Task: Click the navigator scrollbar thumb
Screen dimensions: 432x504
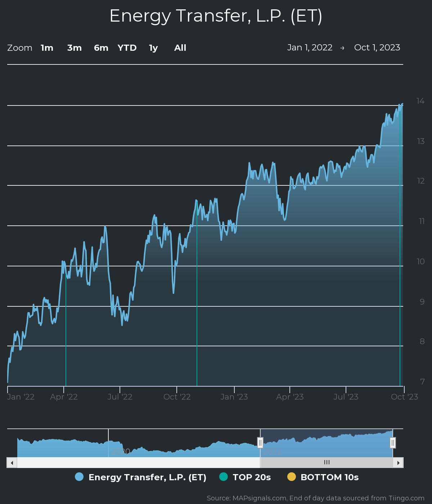Action: [327, 463]
